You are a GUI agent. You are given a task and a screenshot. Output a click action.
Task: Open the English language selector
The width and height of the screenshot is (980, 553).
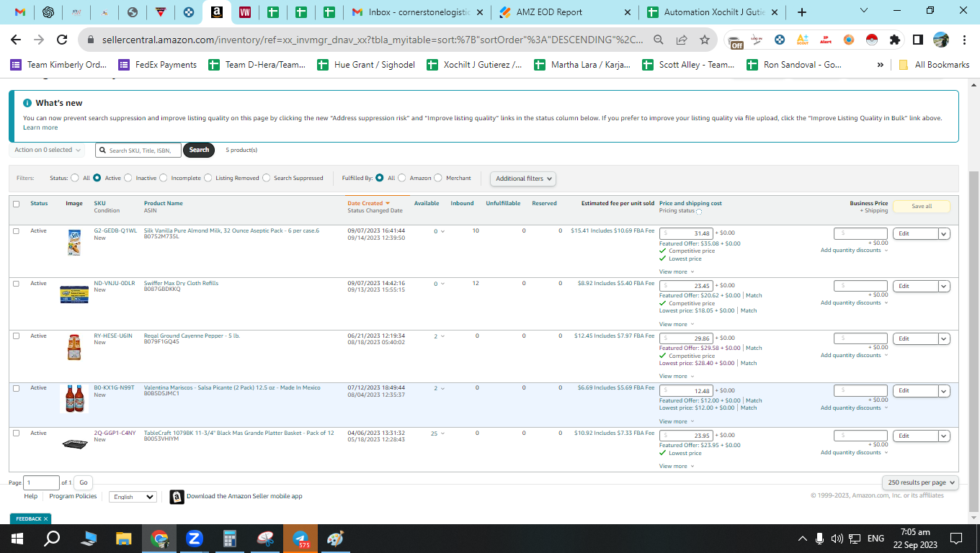coord(133,497)
